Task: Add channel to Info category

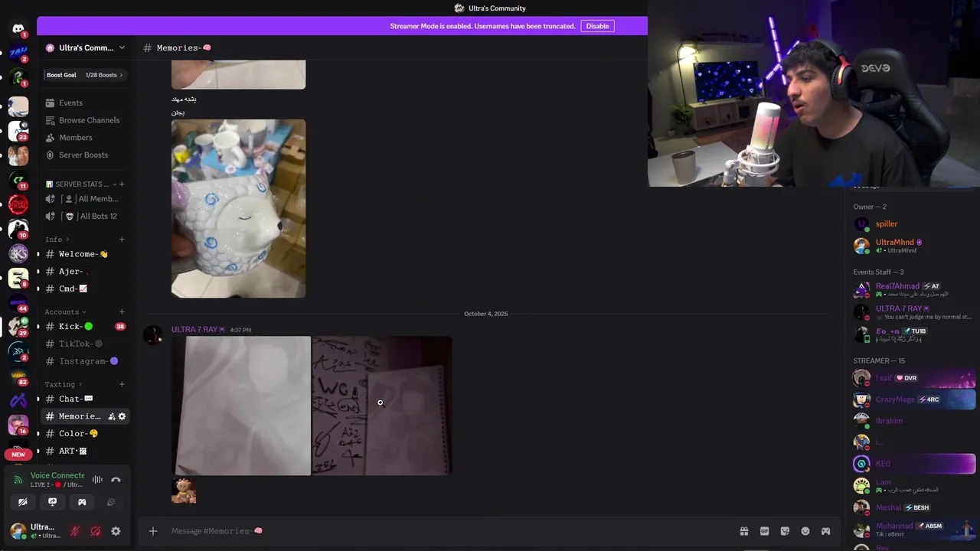Action: (122, 240)
